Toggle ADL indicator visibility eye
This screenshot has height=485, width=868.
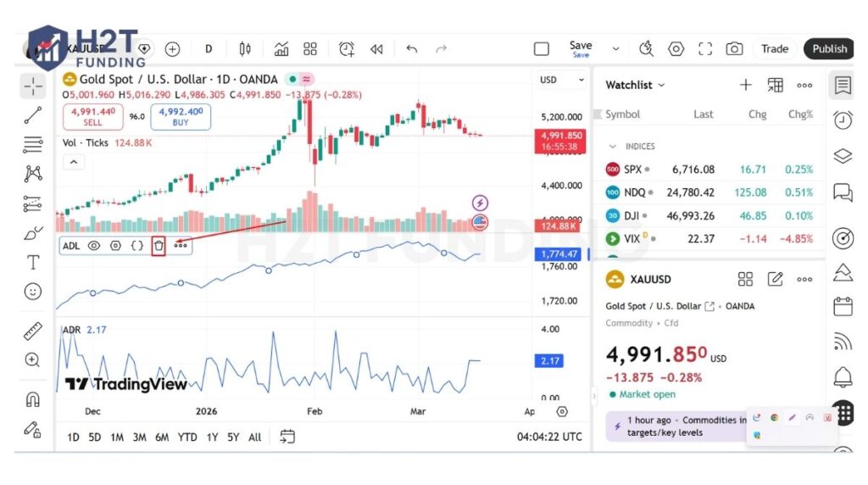tap(94, 246)
